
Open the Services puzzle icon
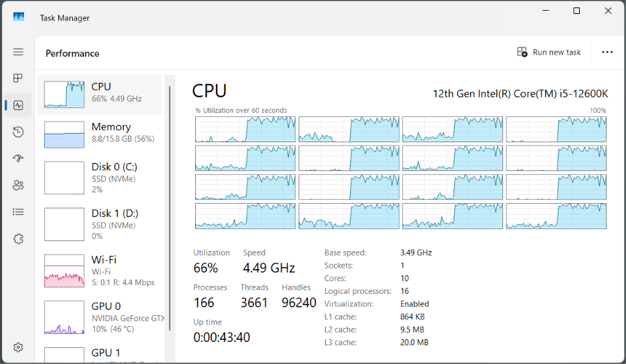click(18, 239)
